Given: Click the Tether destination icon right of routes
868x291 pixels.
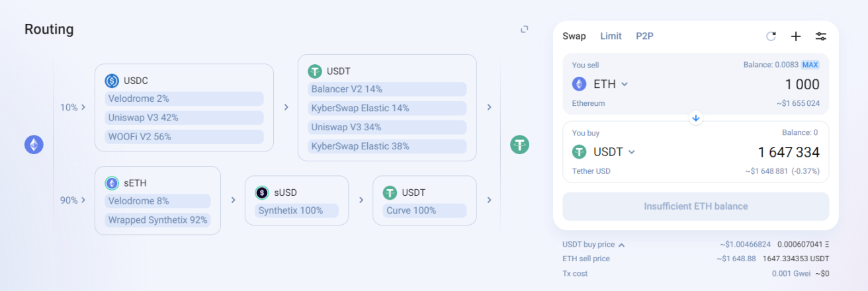Looking at the screenshot, I should [x=519, y=145].
